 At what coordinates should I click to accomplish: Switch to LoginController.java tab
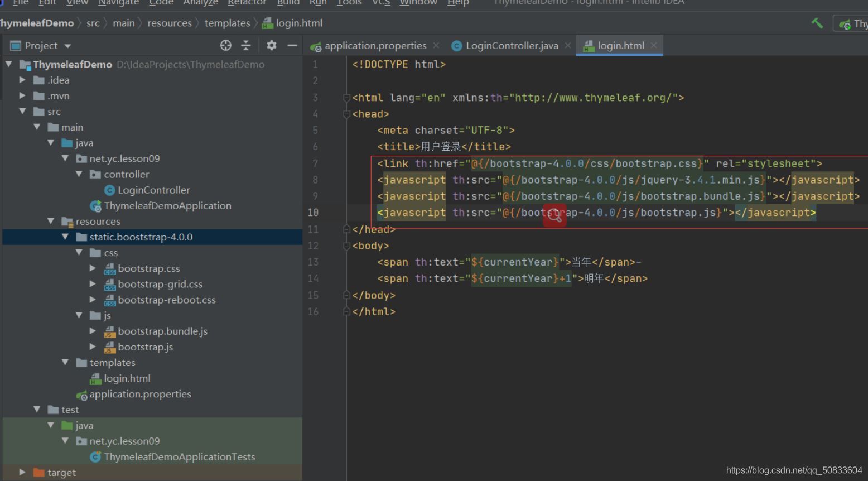512,46
